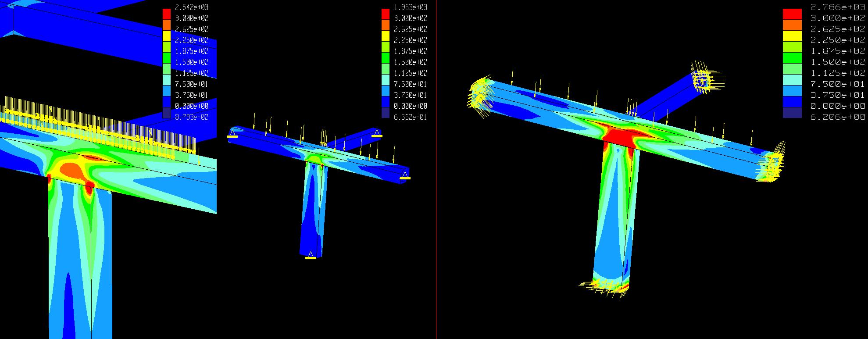The width and height of the screenshot is (868, 339).
Task: Click 2.250e+02 in the 1.963e+03 legend
Action: click(x=410, y=40)
